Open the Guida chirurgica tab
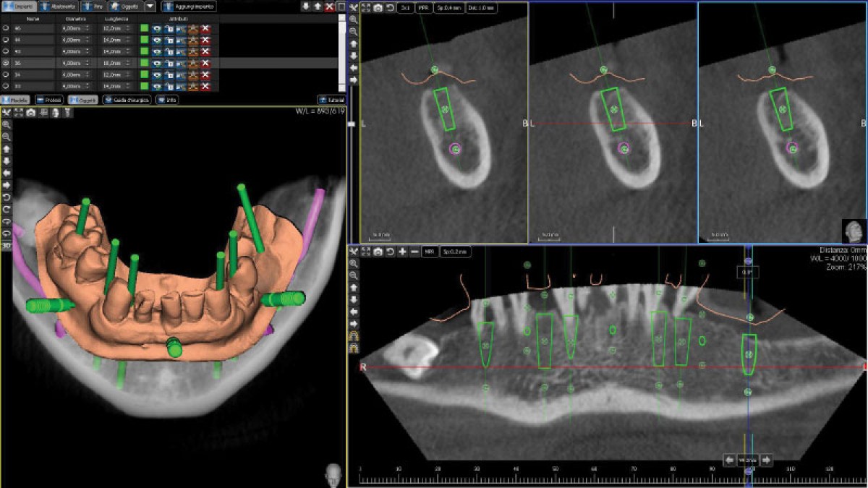868x488 pixels. [127, 100]
